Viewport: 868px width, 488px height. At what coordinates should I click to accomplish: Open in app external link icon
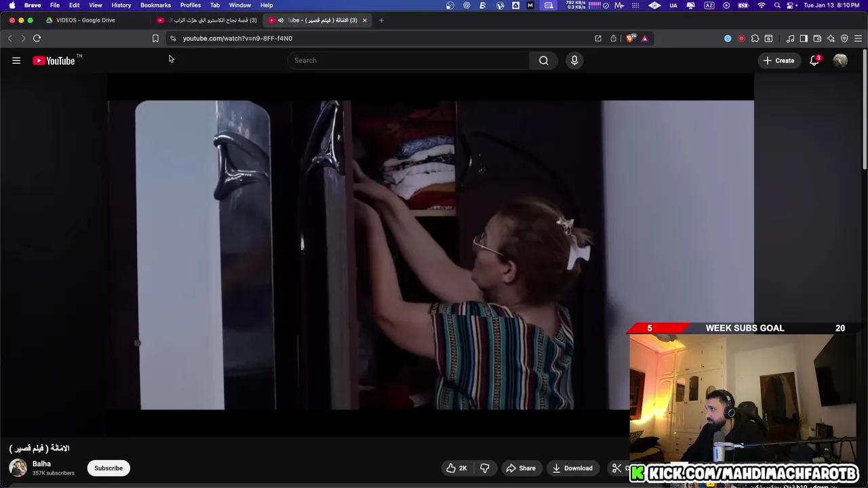598,39
